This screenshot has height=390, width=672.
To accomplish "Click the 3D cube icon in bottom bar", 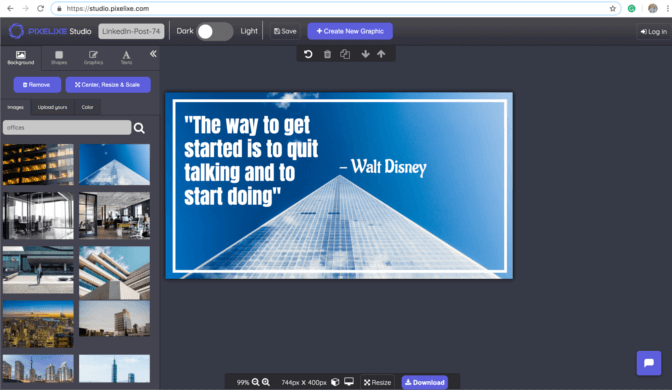I will coord(336,382).
